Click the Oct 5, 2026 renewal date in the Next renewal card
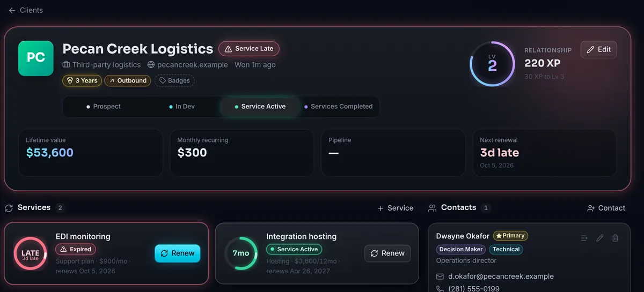The image size is (644, 292). point(497,166)
